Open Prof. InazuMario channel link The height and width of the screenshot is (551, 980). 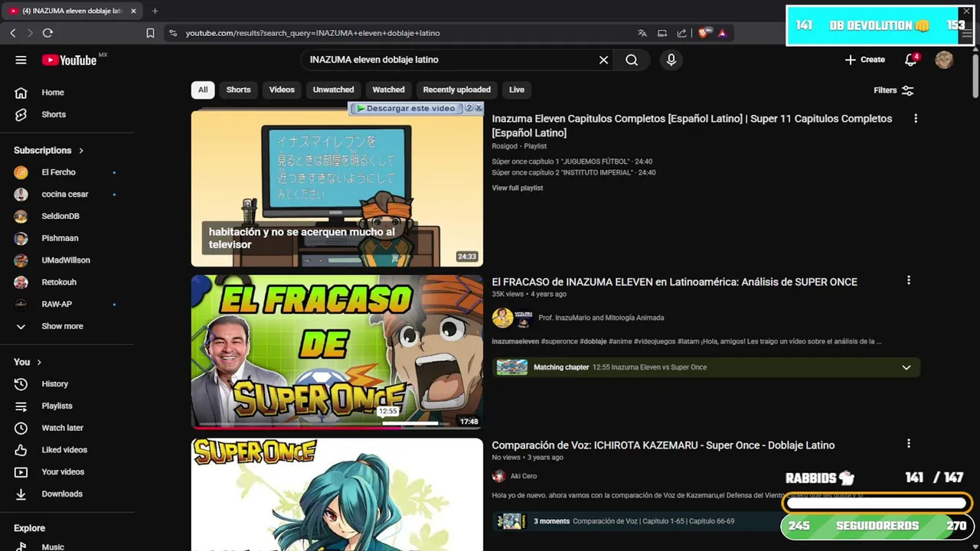point(601,318)
